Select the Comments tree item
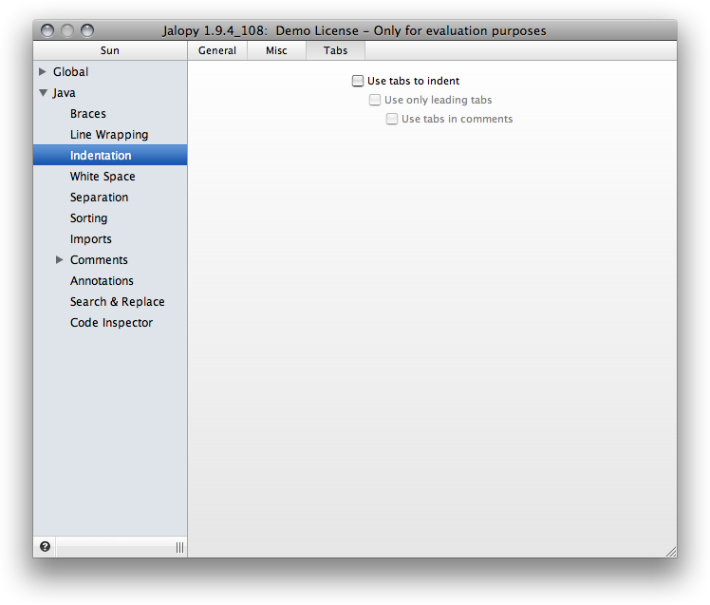710x605 pixels. tap(99, 260)
